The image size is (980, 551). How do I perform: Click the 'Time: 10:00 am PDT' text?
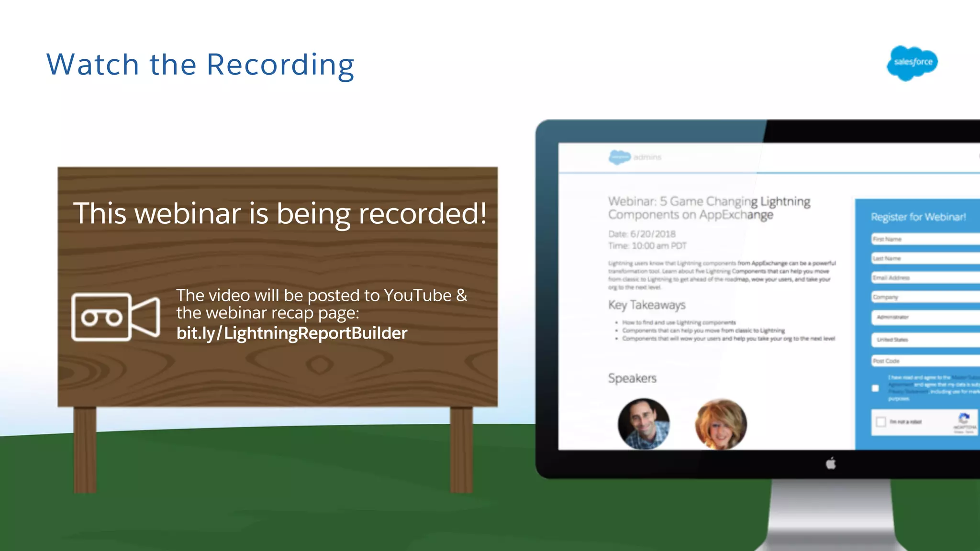click(x=647, y=246)
